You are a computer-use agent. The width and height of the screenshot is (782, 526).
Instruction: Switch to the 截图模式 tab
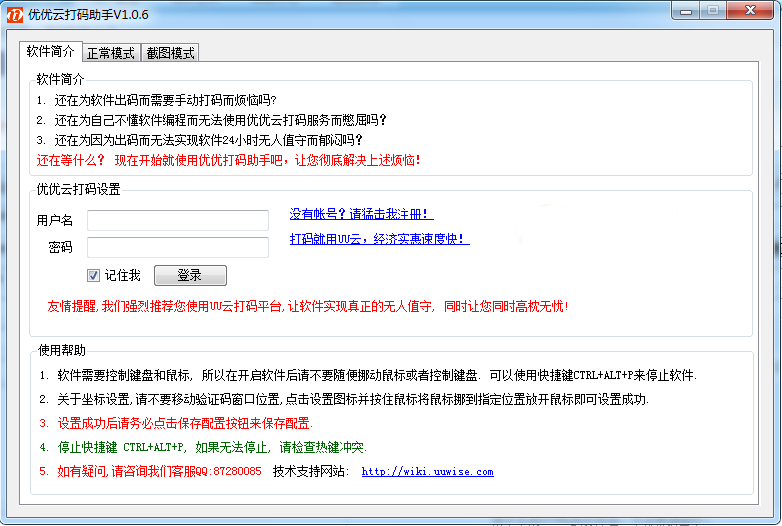coord(170,53)
